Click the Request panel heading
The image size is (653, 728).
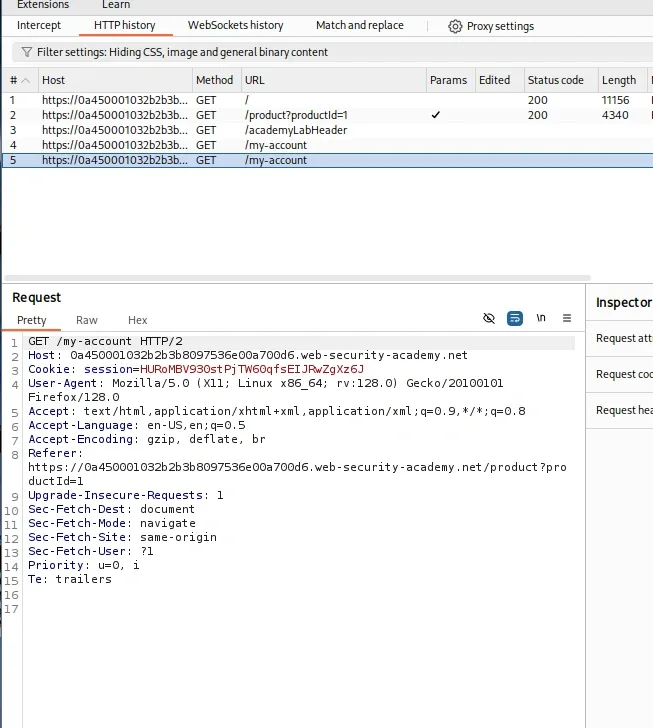[x=37, y=298]
